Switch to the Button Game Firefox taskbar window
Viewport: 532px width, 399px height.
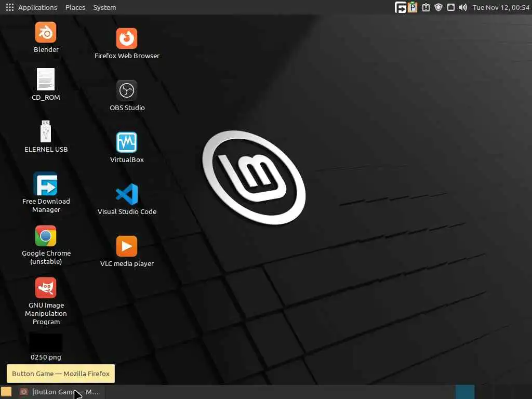(60, 392)
